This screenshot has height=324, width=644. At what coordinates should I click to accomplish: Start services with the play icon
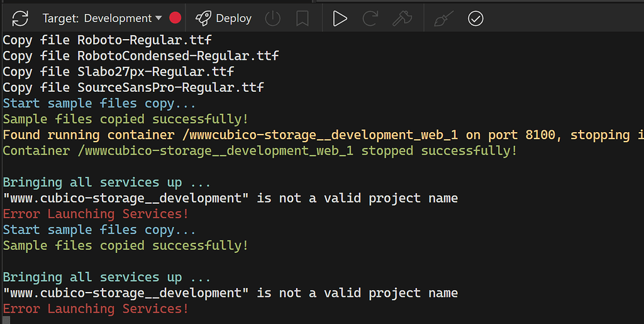[x=340, y=18]
